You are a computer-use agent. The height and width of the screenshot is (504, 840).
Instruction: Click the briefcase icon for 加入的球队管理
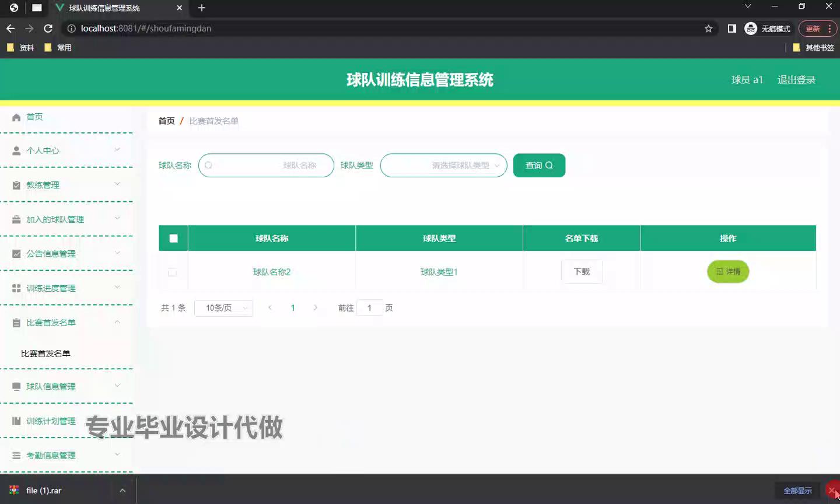[16, 219]
